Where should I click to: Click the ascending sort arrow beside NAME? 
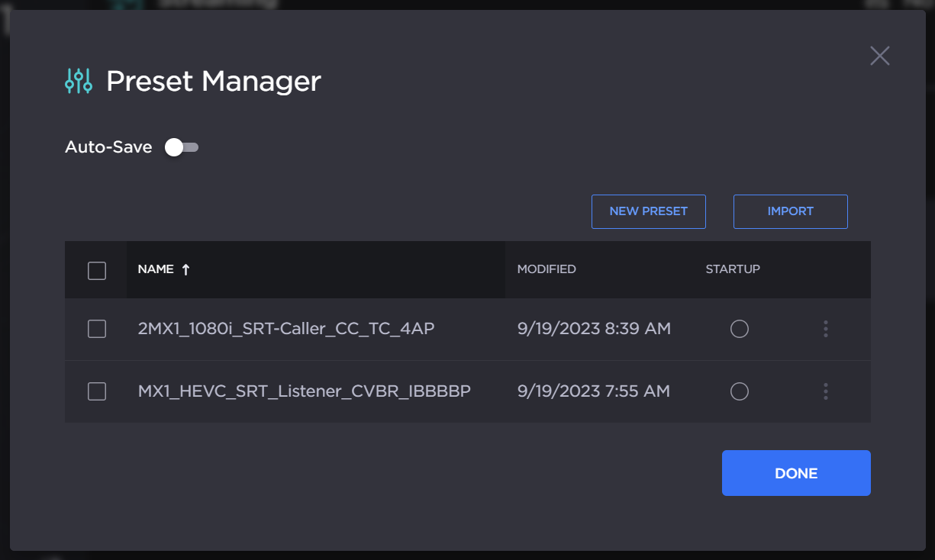pyautogui.click(x=185, y=269)
